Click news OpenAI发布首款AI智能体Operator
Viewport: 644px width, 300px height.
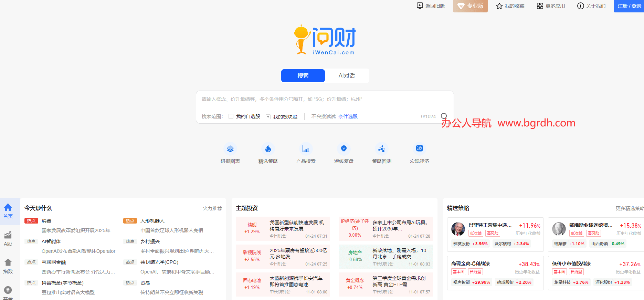point(78,251)
